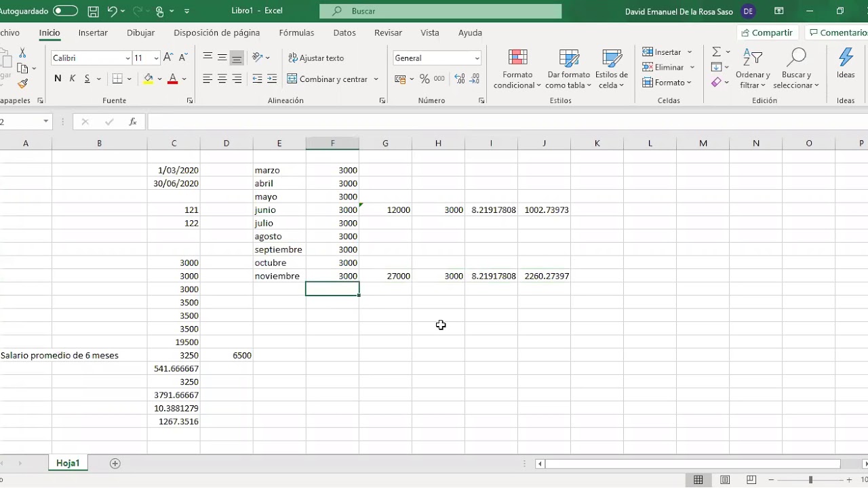
Task: Open Estilos de celda gallery
Action: point(612,68)
